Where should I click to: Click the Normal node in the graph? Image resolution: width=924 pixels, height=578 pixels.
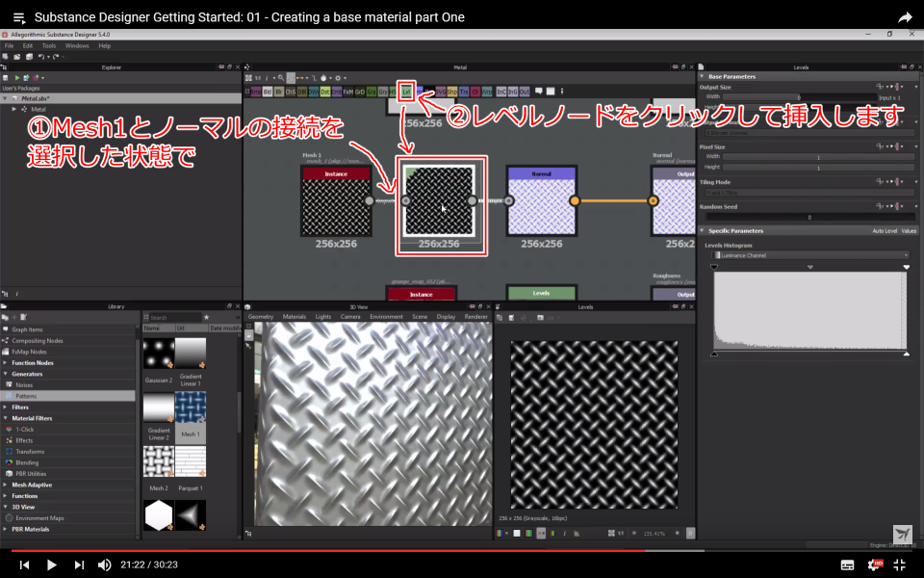(x=541, y=201)
